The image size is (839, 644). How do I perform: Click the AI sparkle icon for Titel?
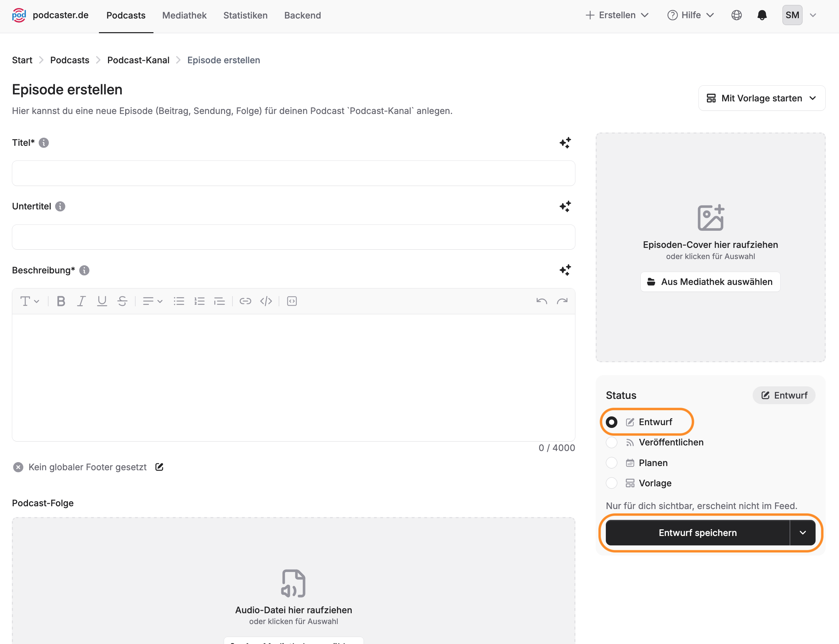pyautogui.click(x=565, y=143)
